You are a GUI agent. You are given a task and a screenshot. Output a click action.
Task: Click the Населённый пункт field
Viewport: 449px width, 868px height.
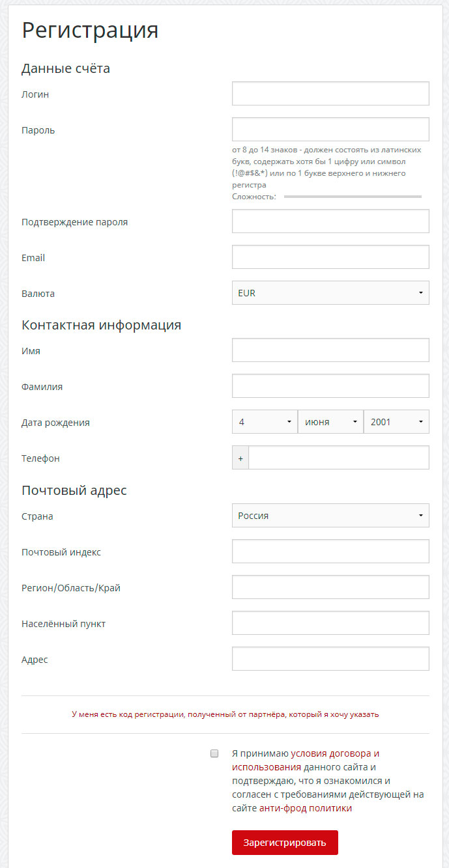(x=330, y=623)
